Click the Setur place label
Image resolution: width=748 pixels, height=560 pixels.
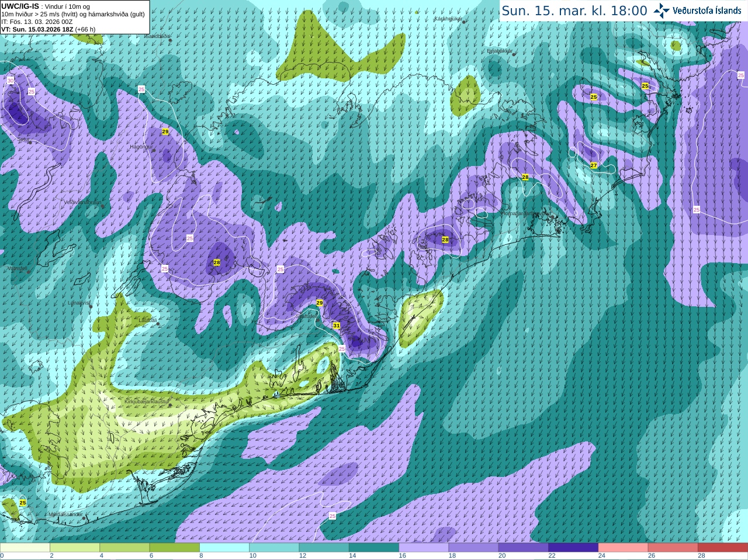pyautogui.click(x=23, y=139)
